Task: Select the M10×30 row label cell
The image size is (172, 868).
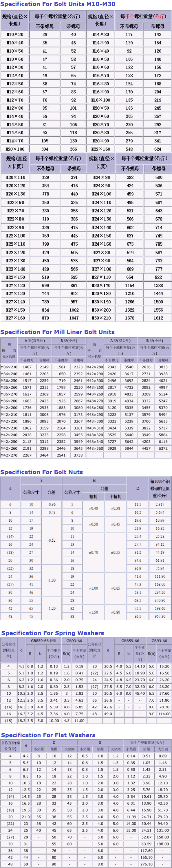Action: (x=15, y=34)
